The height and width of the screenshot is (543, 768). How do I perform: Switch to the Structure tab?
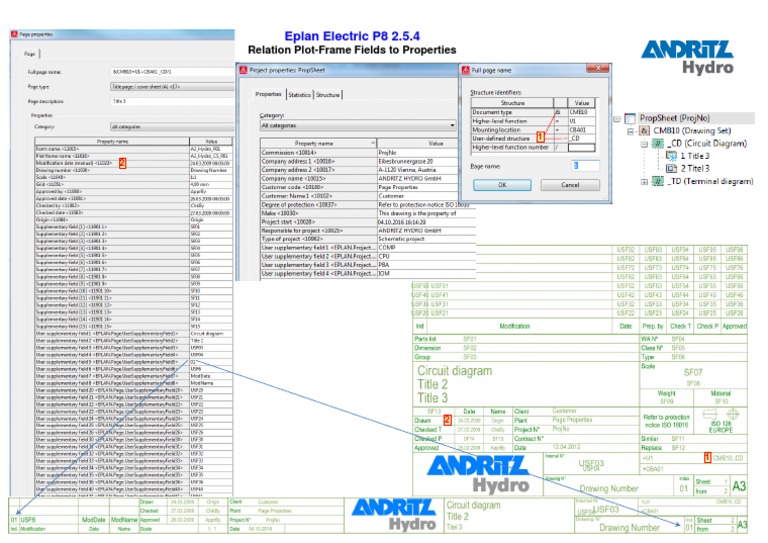(328, 95)
